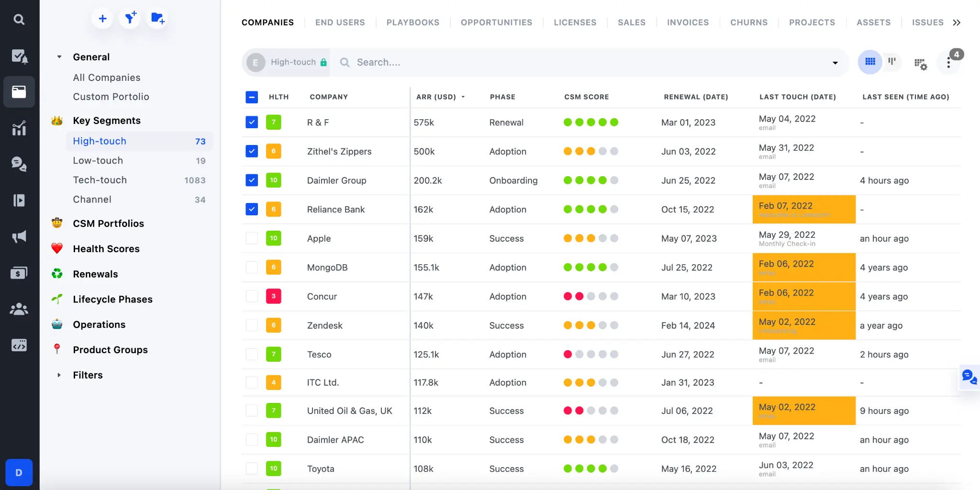
Task: Open the conversations chat icon in the sidebar
Action: coord(19,164)
